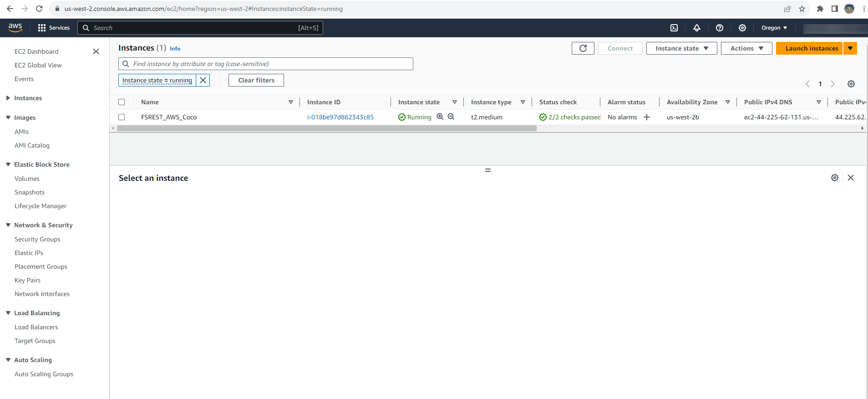Click the panel resize handle icon
The width and height of the screenshot is (868, 399).
coord(488,170)
